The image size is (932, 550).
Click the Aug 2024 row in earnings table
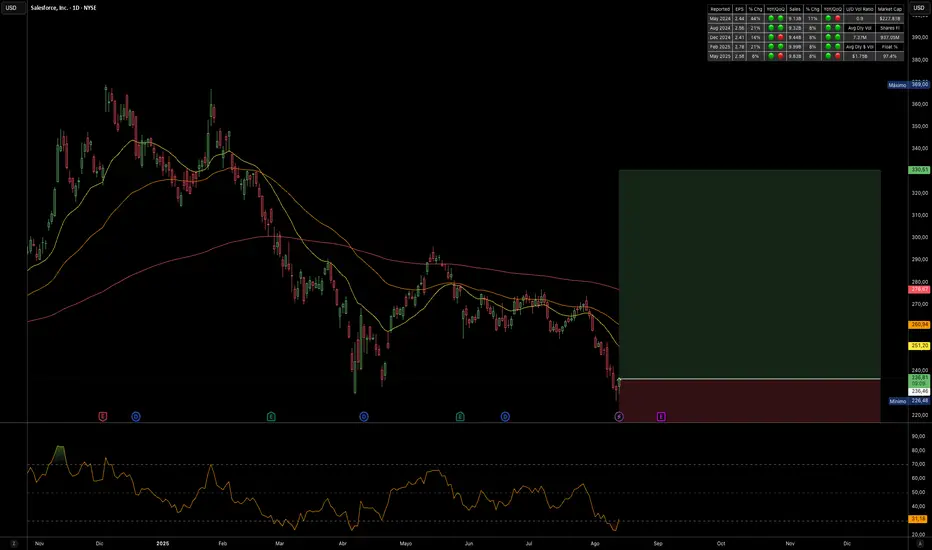click(805, 28)
